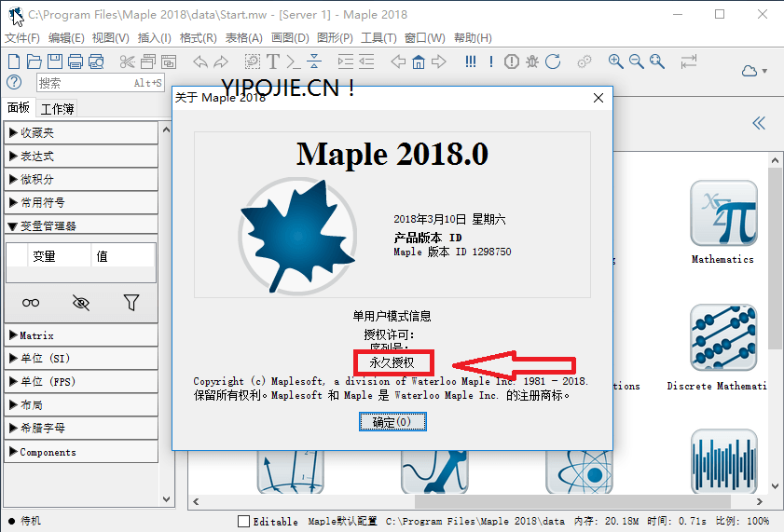784x532 pixels.
Task: Open MapleCloud cloud icon
Action: click(x=749, y=71)
